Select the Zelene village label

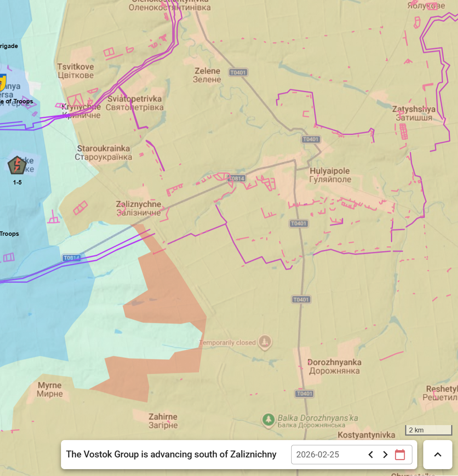[207, 75]
